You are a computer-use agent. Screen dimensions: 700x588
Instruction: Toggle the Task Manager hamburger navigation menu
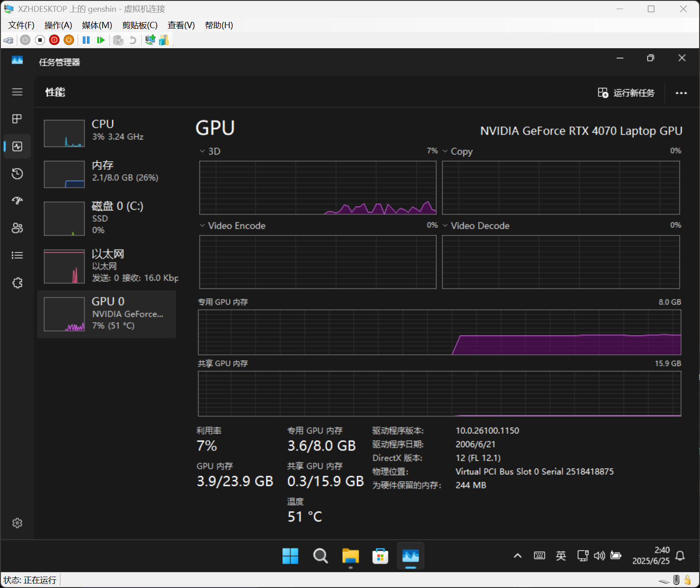pos(17,92)
